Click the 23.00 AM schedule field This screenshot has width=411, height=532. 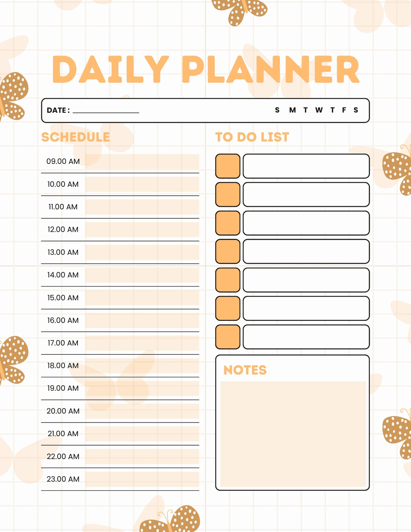[x=142, y=479]
